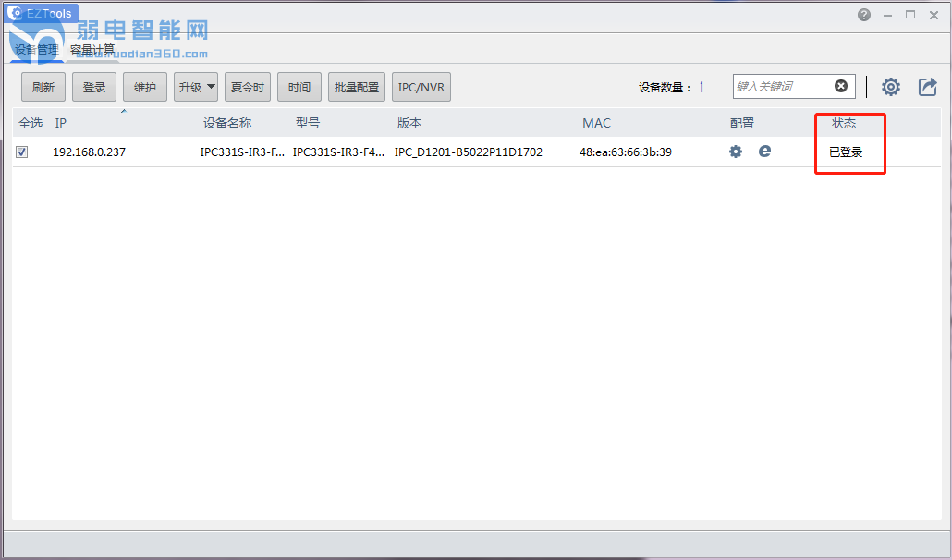Toggle 全选 select-all column header
The height and width of the screenshot is (560, 952).
(x=31, y=123)
